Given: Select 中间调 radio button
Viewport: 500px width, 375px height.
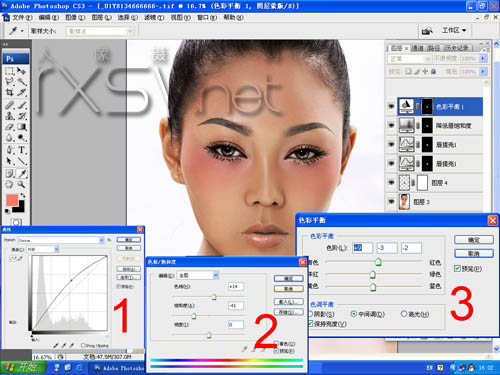Looking at the screenshot, I should point(354,314).
